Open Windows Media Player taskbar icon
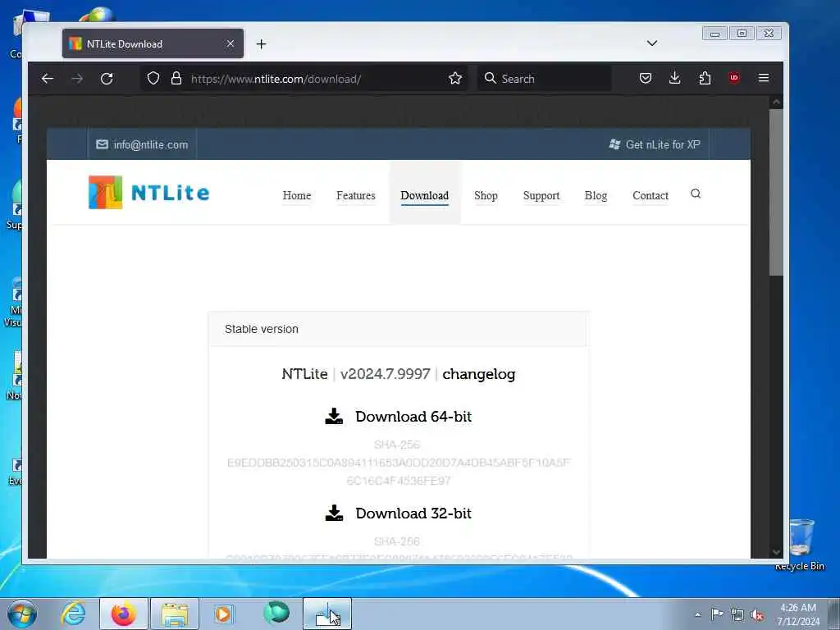The width and height of the screenshot is (840, 630). [x=224, y=614]
